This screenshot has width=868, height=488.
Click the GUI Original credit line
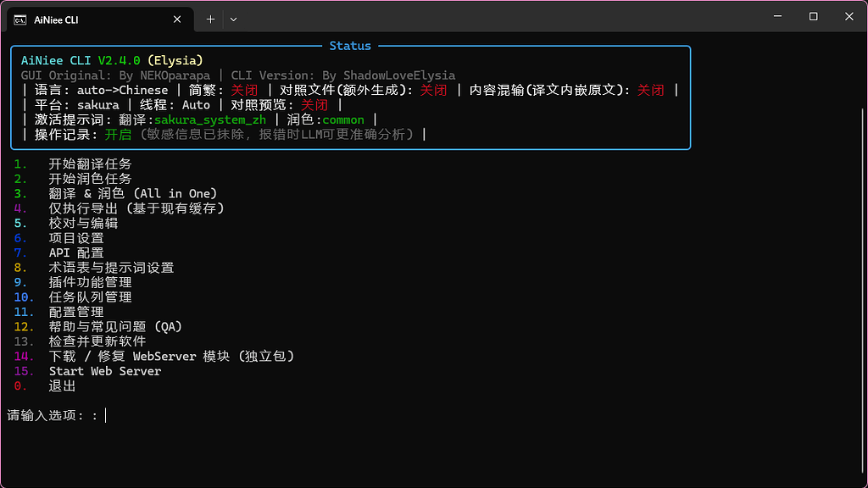click(x=238, y=75)
